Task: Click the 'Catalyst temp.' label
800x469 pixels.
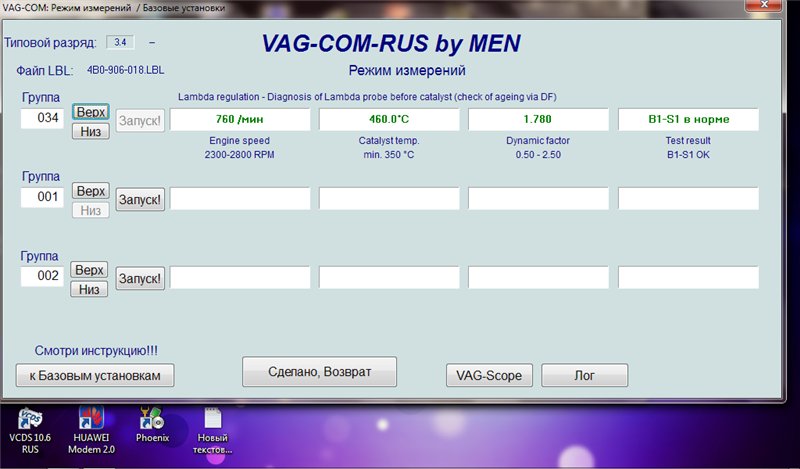Action: (389, 140)
